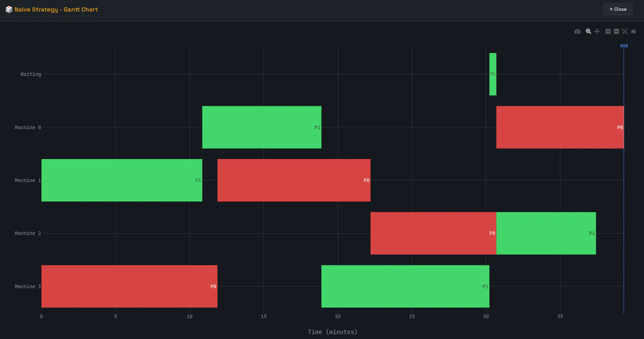Download the plot as PNG via camera icon
This screenshot has height=339, width=644.
(x=577, y=31)
